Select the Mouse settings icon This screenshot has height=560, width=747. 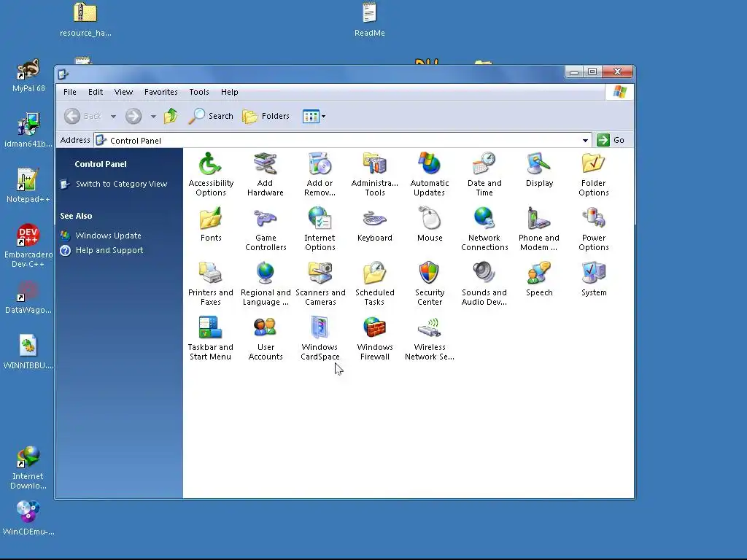coord(430,225)
